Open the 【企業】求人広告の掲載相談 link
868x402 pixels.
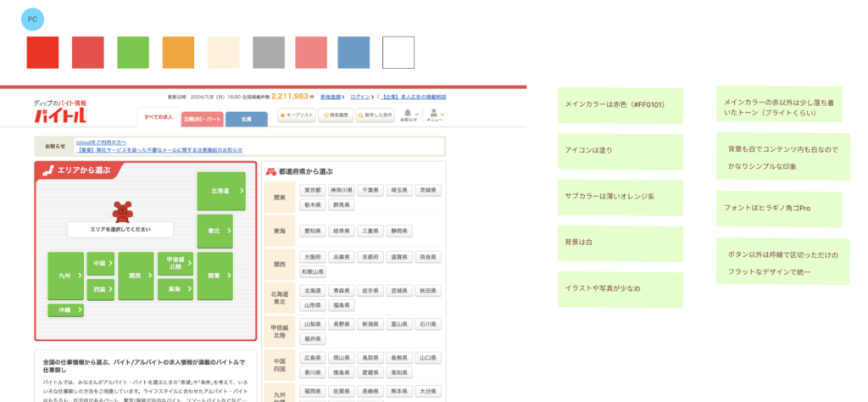(415, 97)
